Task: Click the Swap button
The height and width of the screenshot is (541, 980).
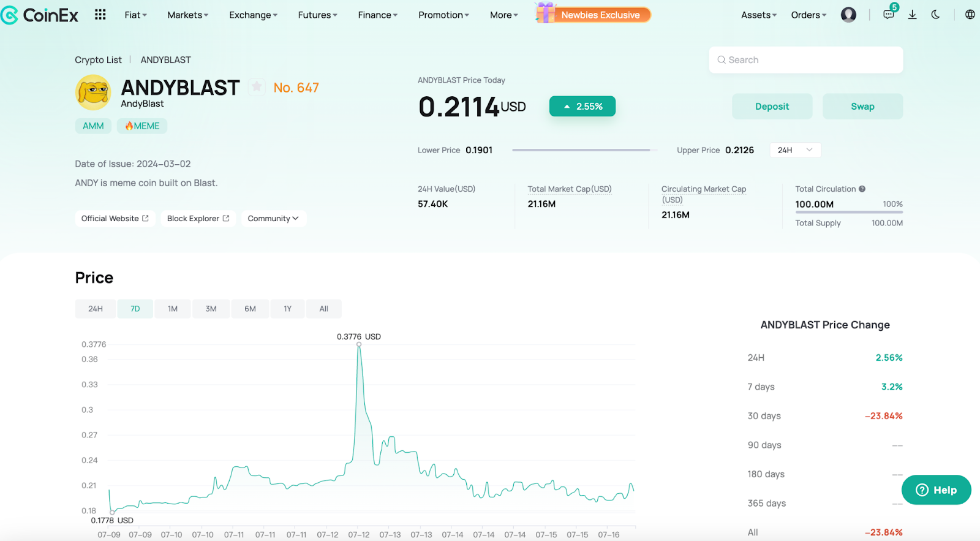Action: pyautogui.click(x=862, y=107)
